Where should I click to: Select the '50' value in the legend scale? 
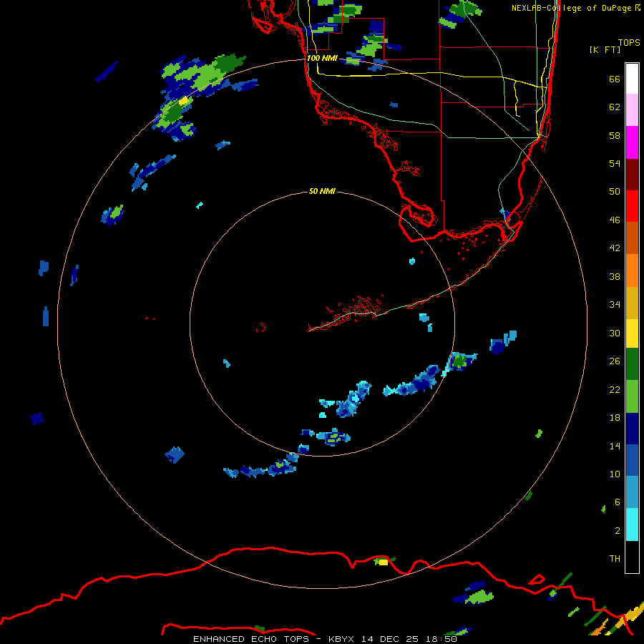pos(615,192)
